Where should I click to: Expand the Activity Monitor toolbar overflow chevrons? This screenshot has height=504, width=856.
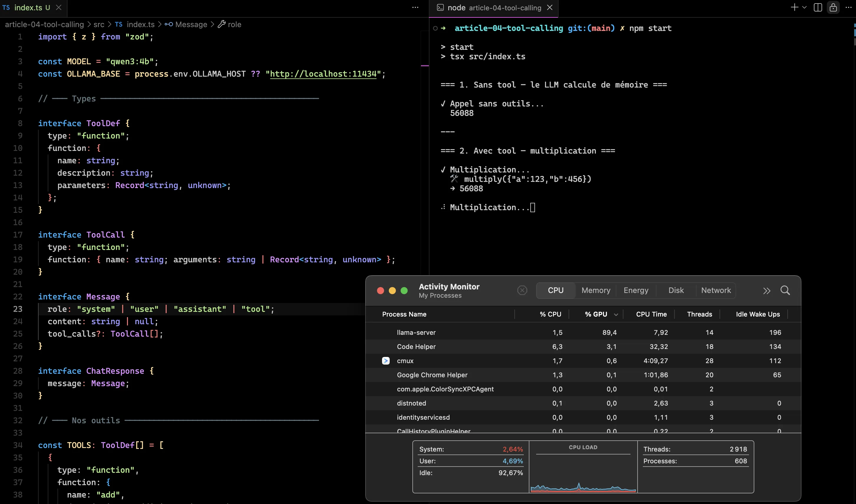pos(767,291)
